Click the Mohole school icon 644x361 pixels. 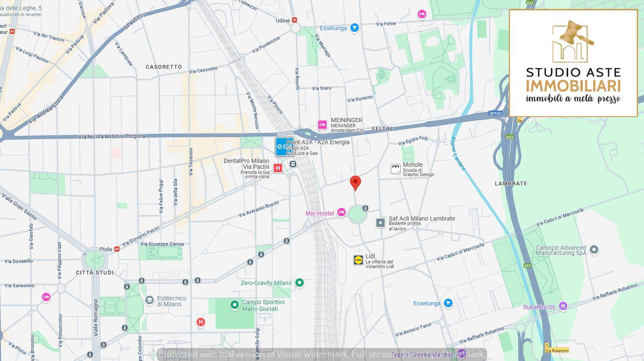click(x=395, y=169)
